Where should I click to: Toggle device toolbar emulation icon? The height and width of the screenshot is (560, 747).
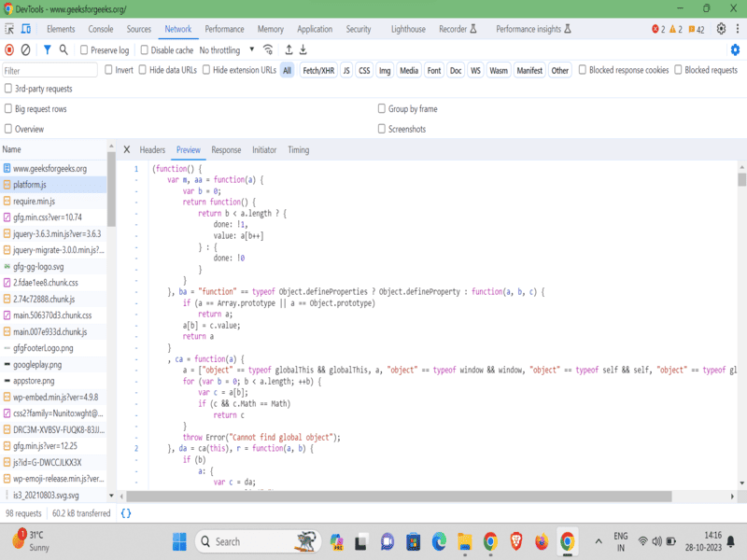(x=25, y=29)
